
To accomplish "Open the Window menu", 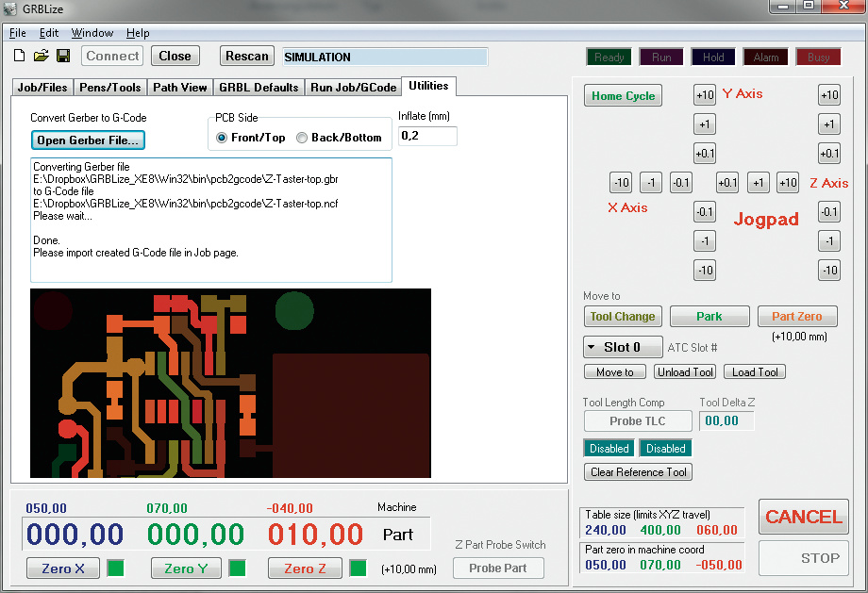I will click(x=92, y=33).
